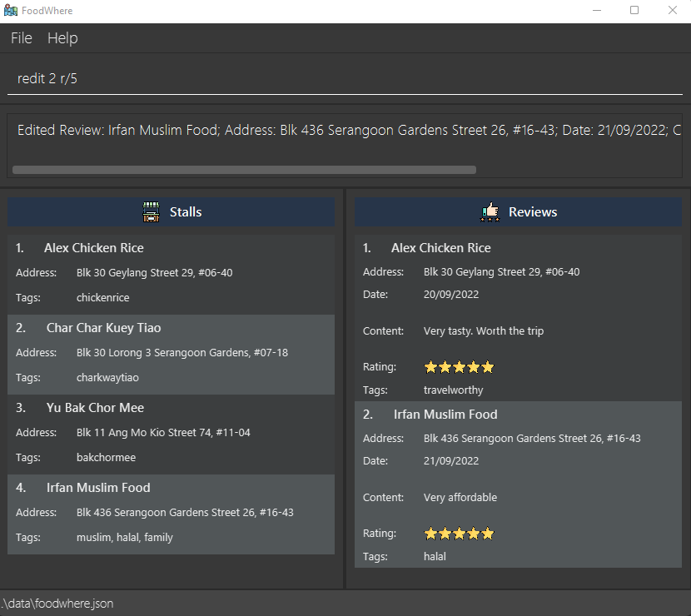Image resolution: width=691 pixels, height=616 pixels.
Task: Select stall Yu Bak Chor Mee
Action: pyautogui.click(x=171, y=435)
